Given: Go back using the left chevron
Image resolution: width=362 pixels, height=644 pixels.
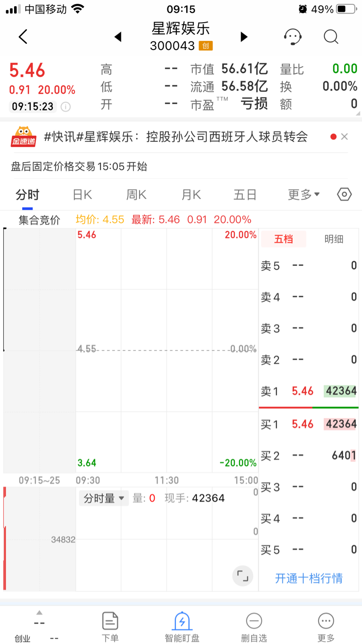Looking at the screenshot, I should (23, 37).
